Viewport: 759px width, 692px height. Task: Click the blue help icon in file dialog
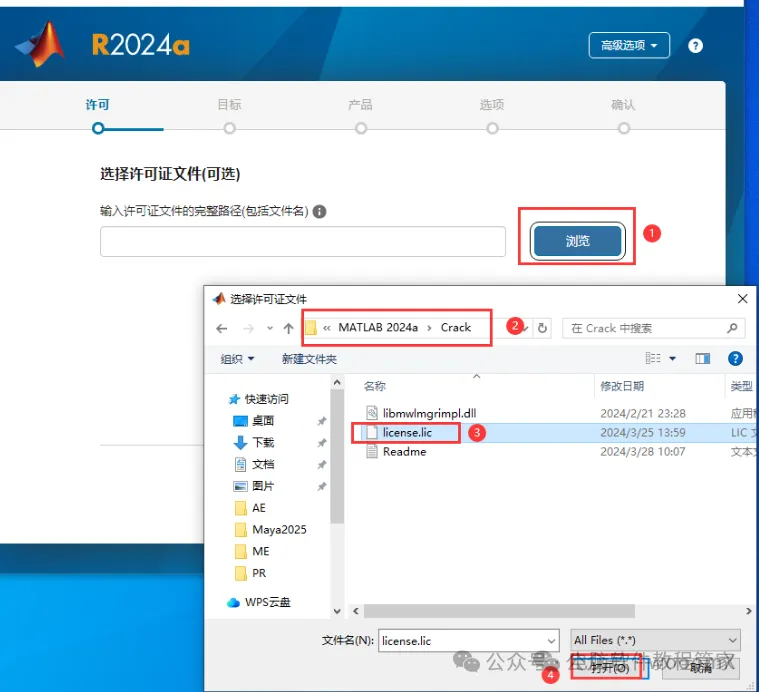735,359
